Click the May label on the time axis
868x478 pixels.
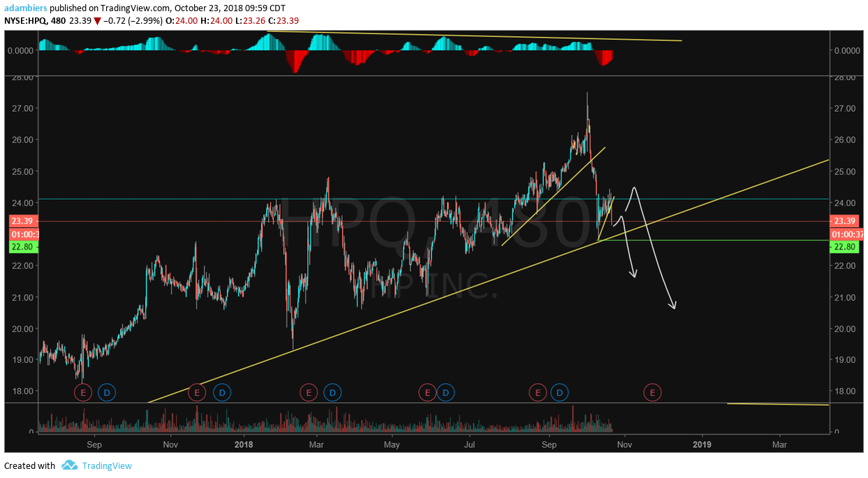392,444
